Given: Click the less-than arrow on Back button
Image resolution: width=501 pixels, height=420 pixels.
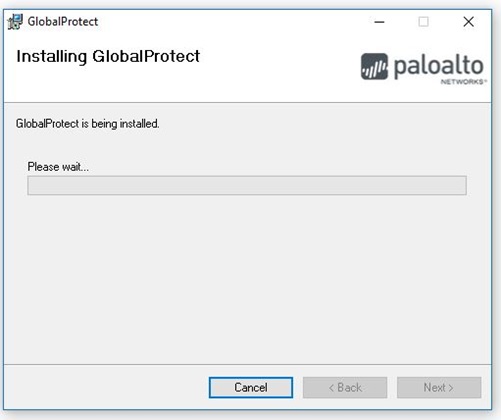Looking at the screenshot, I should tap(331, 388).
